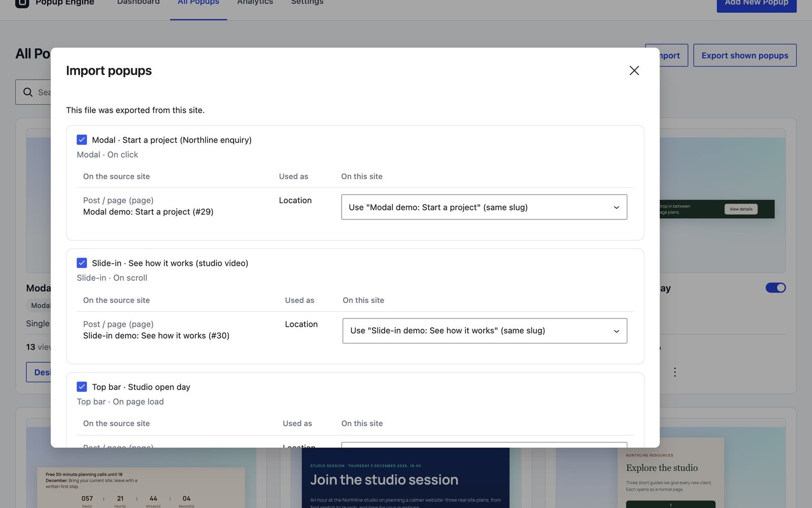Open the Modal demo: Start a project location dropdown

(x=484, y=207)
